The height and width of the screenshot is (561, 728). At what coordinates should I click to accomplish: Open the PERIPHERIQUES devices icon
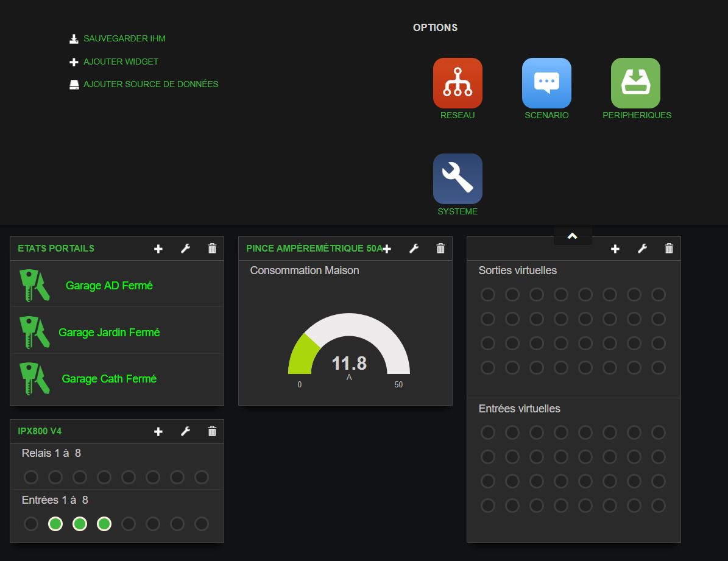(x=635, y=83)
